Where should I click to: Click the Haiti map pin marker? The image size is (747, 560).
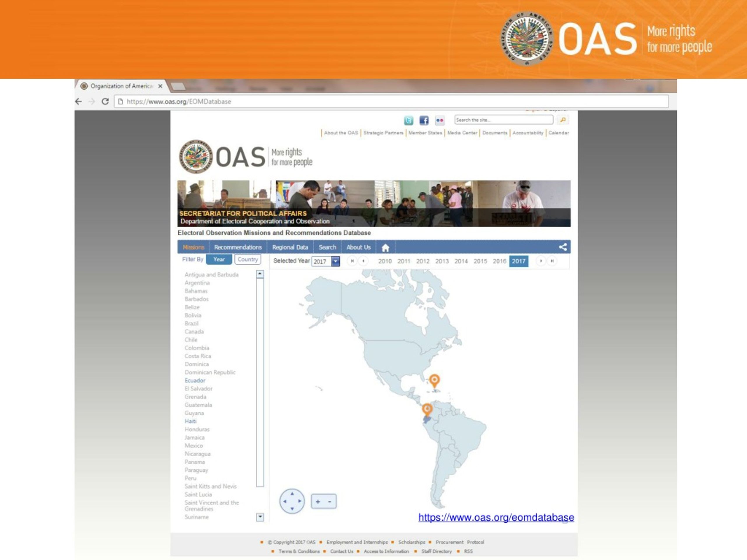(x=434, y=380)
